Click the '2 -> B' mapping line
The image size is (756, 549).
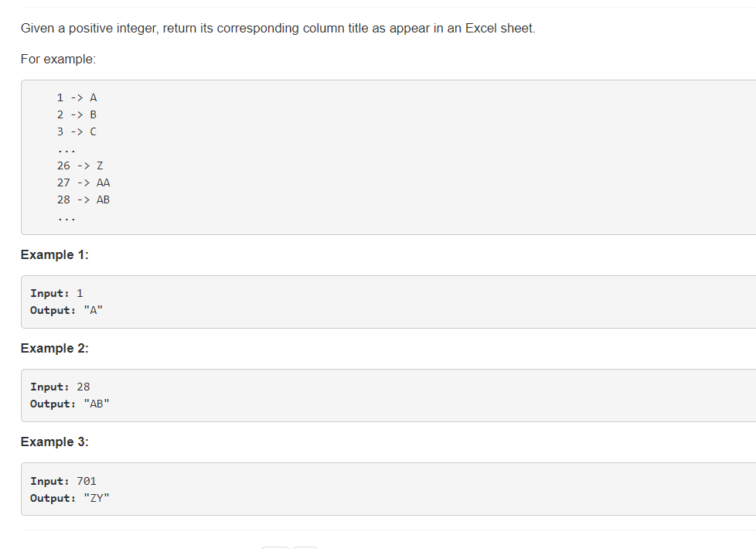tap(77, 114)
